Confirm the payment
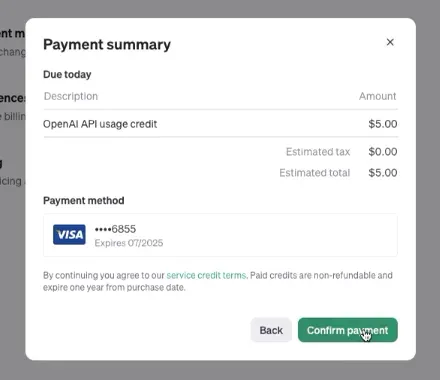440x380 pixels. [x=348, y=330]
